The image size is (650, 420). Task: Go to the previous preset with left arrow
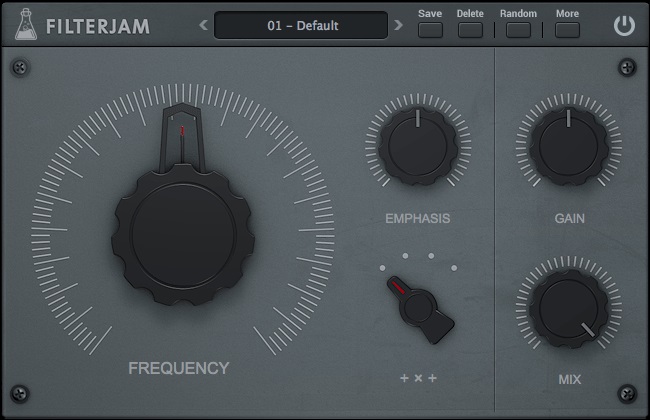click(204, 25)
